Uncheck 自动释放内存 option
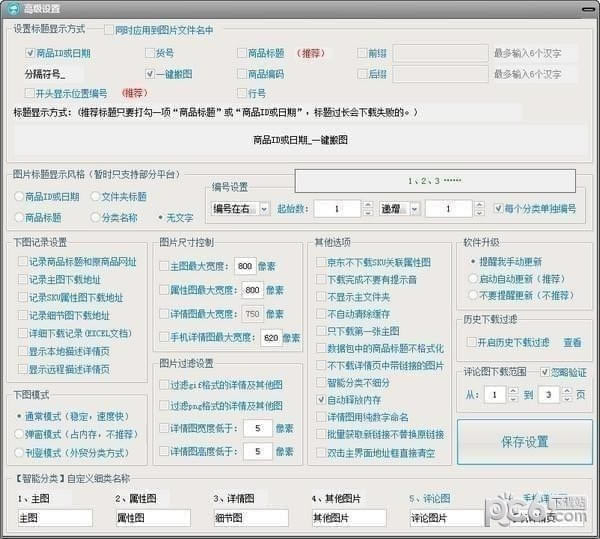The image size is (600, 539). coord(322,399)
